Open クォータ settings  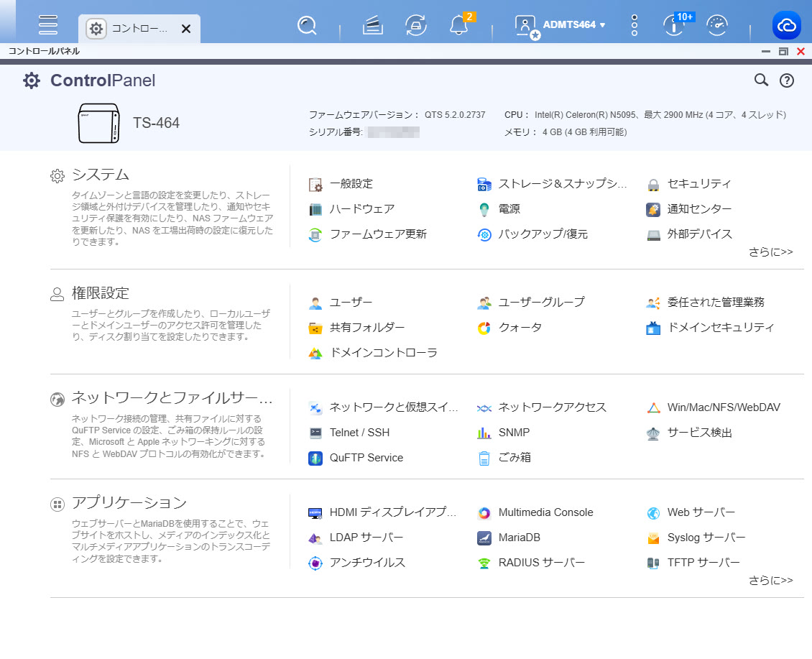click(x=509, y=328)
